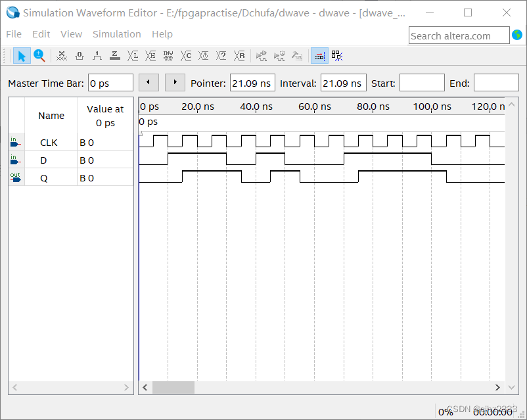Click Q value B 0 cell

(x=105, y=178)
